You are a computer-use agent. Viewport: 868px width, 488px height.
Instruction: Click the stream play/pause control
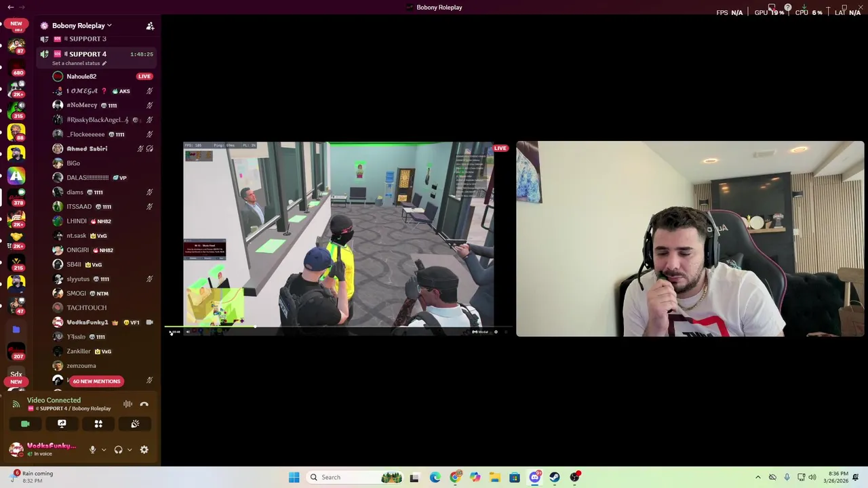click(x=172, y=332)
